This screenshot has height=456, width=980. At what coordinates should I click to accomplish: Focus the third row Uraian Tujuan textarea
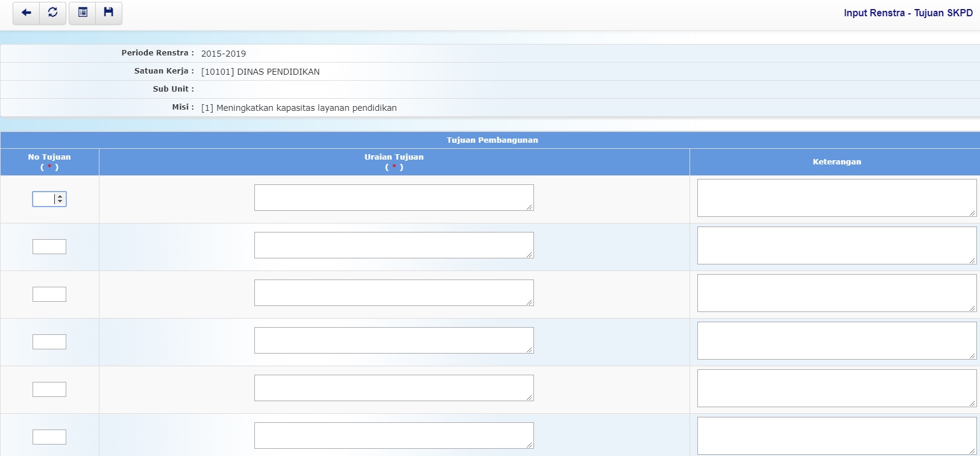[x=394, y=293]
